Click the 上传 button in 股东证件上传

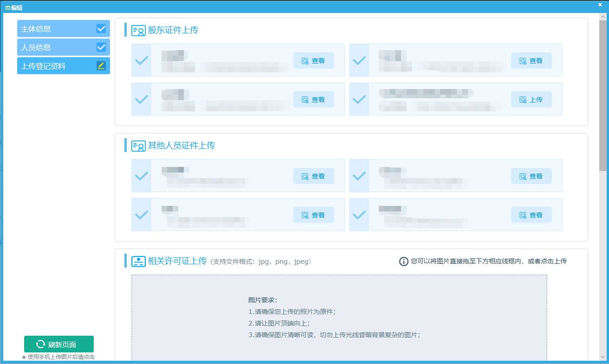(531, 100)
